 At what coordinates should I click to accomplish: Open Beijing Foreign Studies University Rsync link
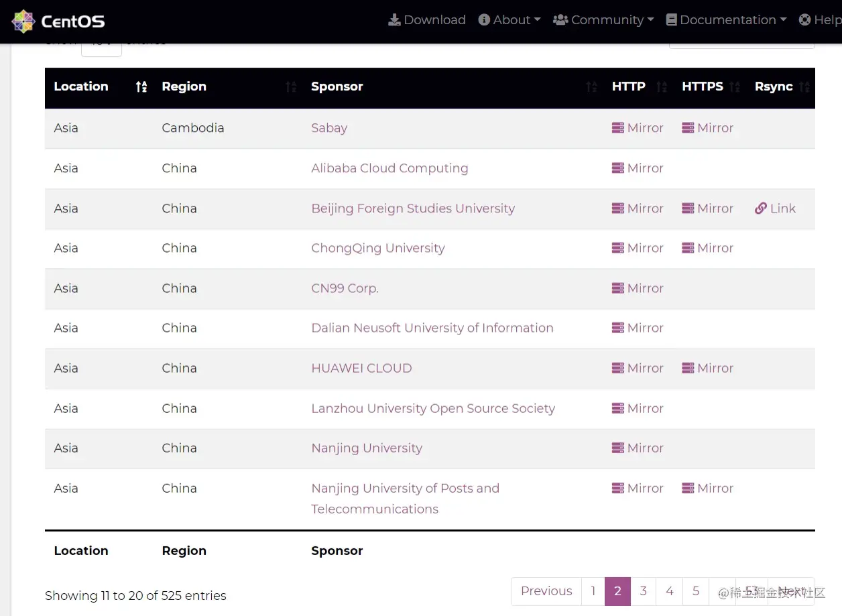(x=775, y=208)
